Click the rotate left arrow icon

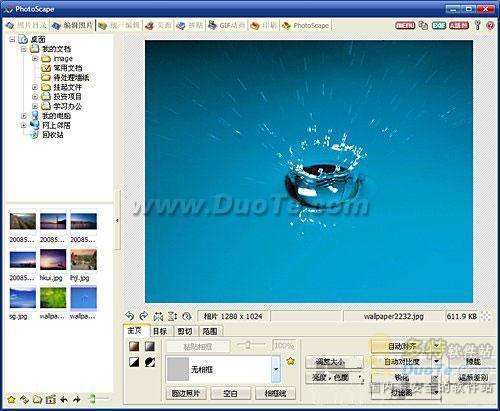[130, 316]
